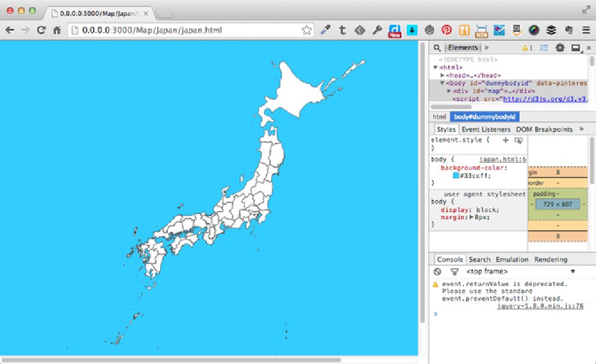Open the Pinterest extension
Viewport: 596px width, 364px height.
[x=446, y=30]
